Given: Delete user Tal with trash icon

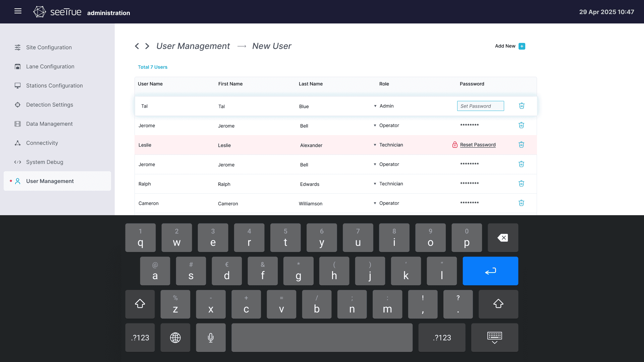Looking at the screenshot, I should pyautogui.click(x=522, y=106).
